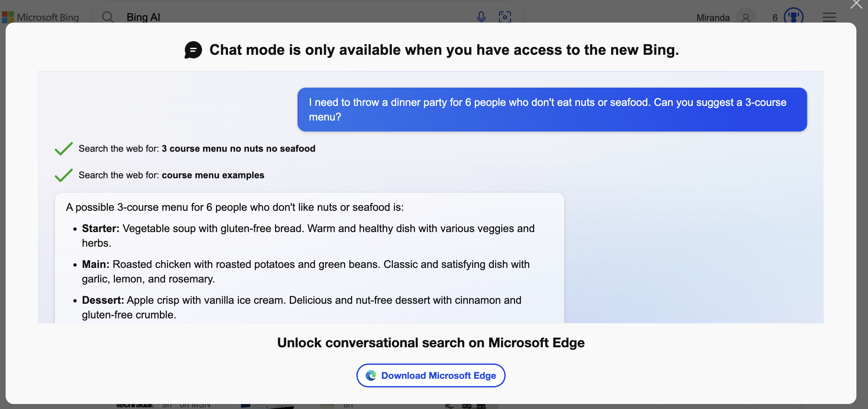This screenshot has width=868, height=409.
Task: Open the hamburger menu
Action: point(829,17)
